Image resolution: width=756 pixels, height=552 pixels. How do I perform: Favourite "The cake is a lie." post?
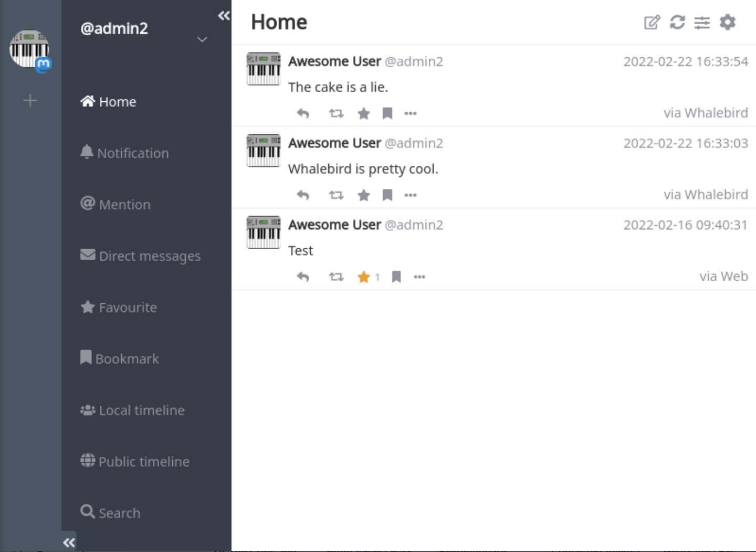(363, 113)
